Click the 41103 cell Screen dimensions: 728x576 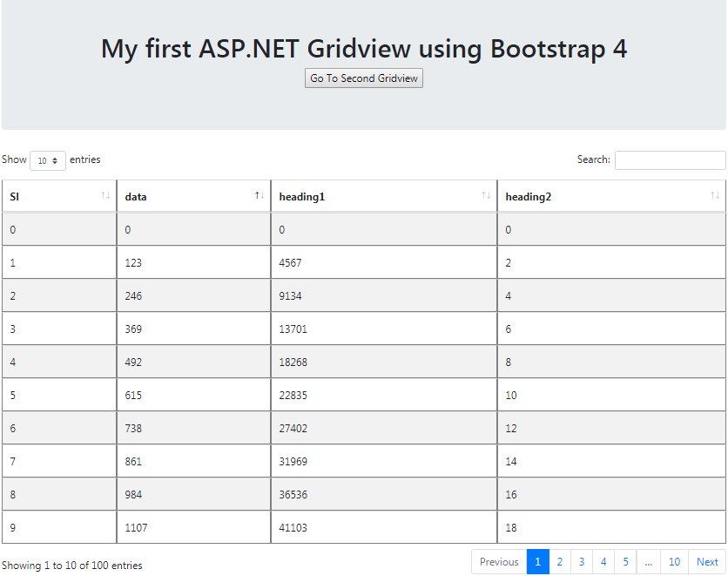click(384, 527)
